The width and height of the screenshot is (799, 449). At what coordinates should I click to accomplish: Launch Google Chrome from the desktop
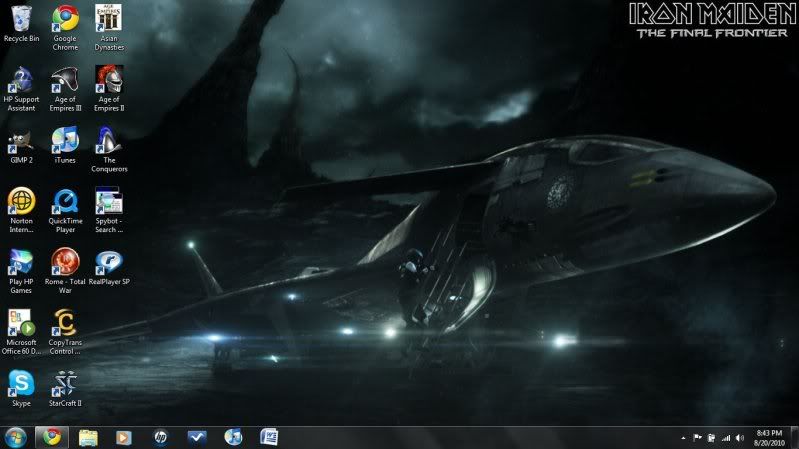click(65, 27)
